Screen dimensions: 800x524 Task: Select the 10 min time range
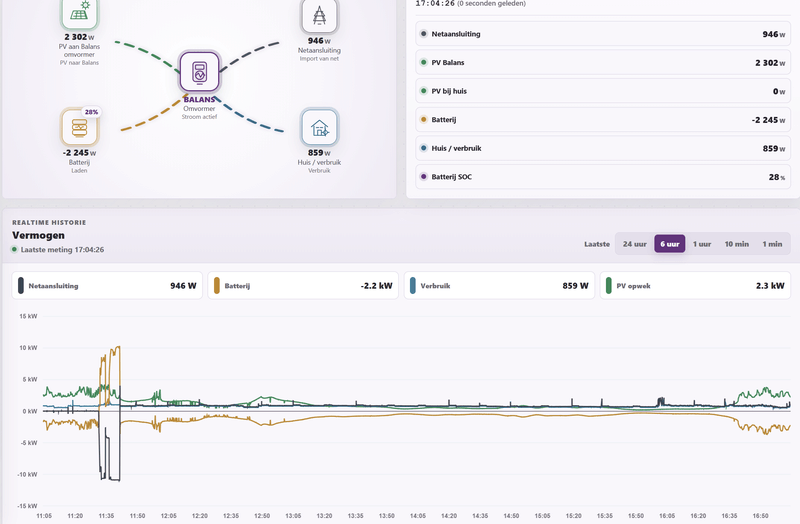(736, 244)
